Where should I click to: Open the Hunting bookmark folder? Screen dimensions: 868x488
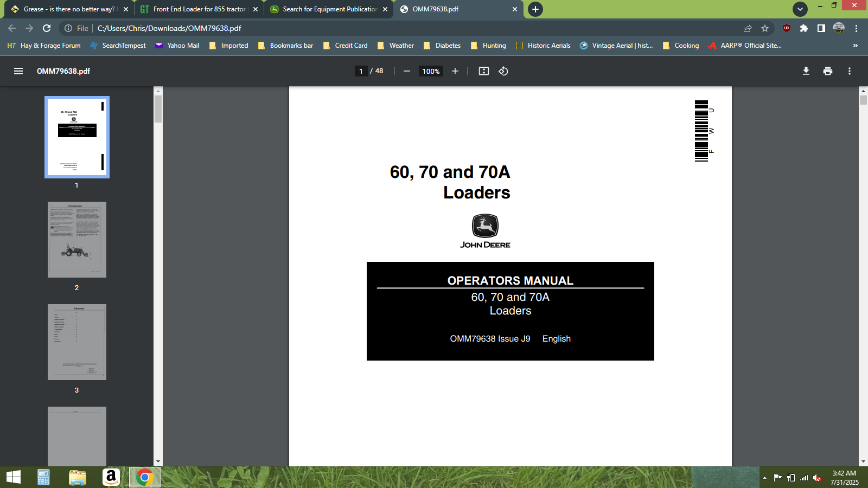point(488,46)
